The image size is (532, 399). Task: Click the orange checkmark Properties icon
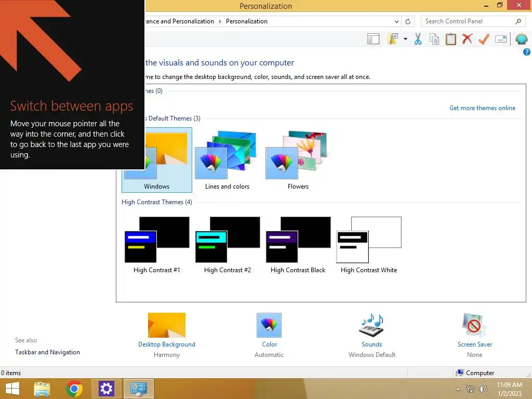coord(484,39)
